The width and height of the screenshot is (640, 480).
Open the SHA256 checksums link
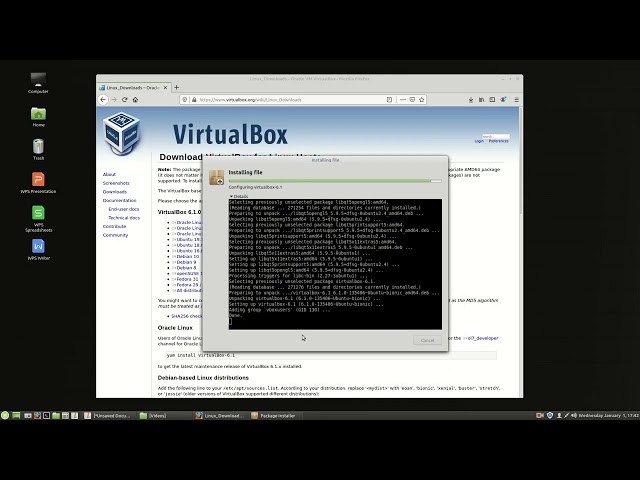pos(186,316)
